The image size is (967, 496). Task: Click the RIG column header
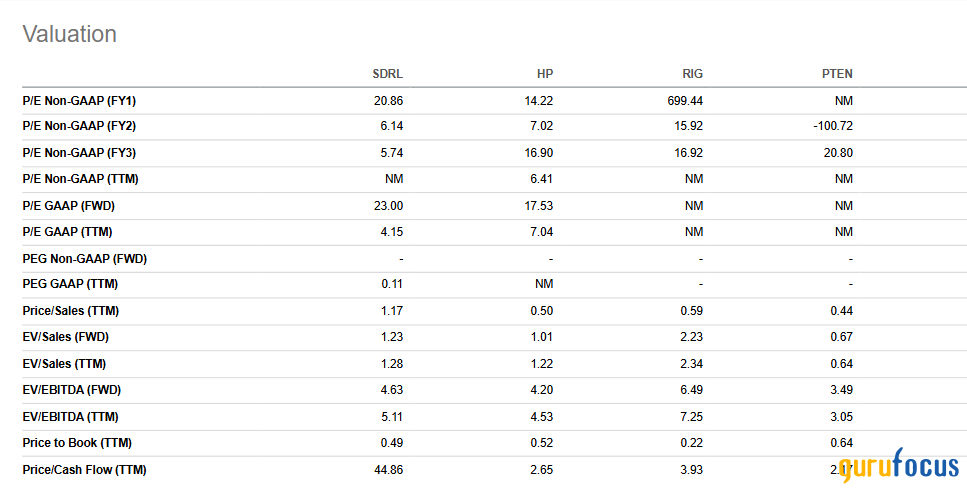pyautogui.click(x=692, y=74)
